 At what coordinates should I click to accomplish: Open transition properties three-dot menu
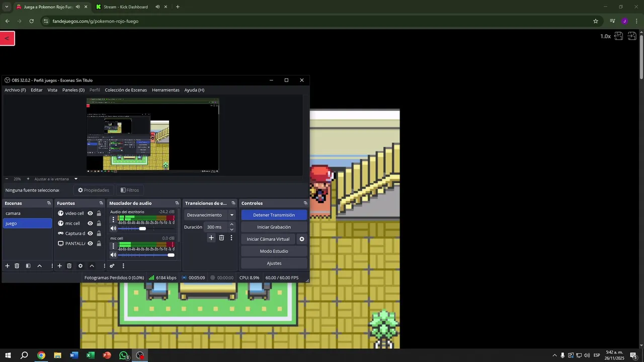231,238
